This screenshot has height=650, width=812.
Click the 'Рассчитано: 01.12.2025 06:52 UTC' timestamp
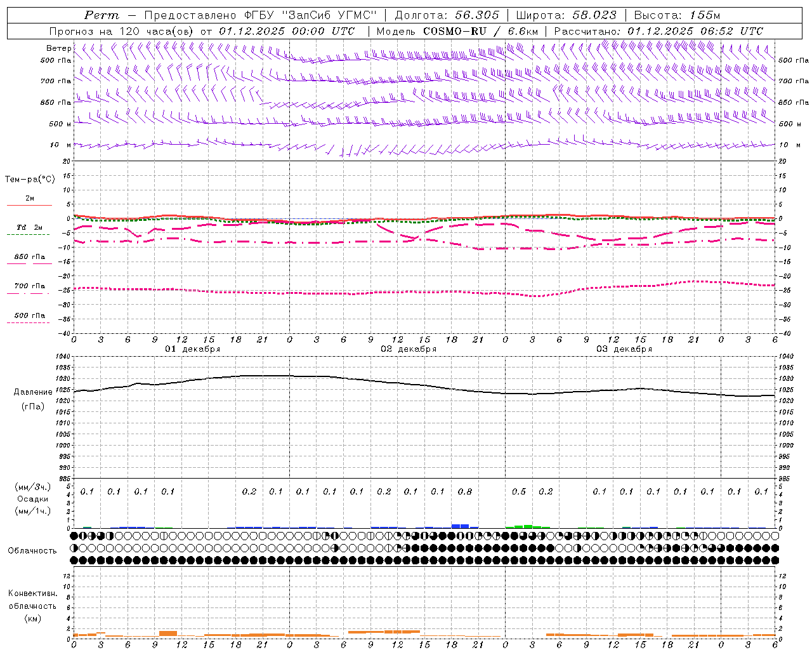pos(658,31)
